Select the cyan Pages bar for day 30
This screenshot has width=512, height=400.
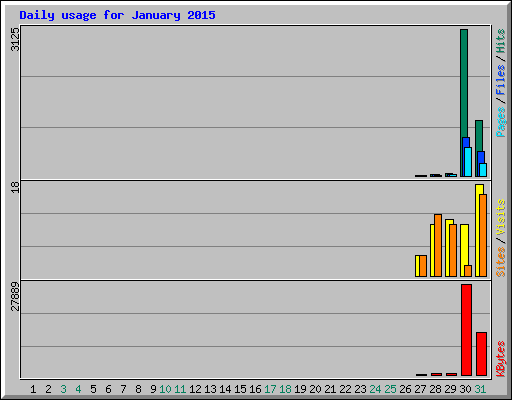468,162
